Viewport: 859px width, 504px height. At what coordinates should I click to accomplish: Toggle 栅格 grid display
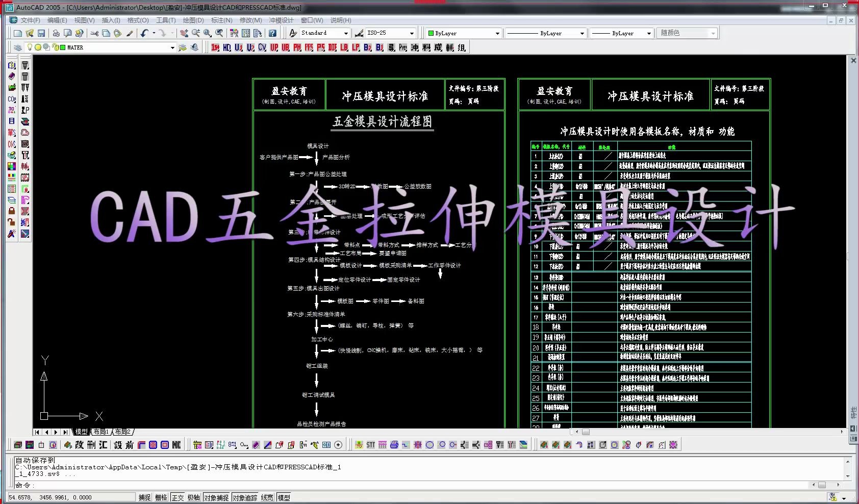coord(161,497)
